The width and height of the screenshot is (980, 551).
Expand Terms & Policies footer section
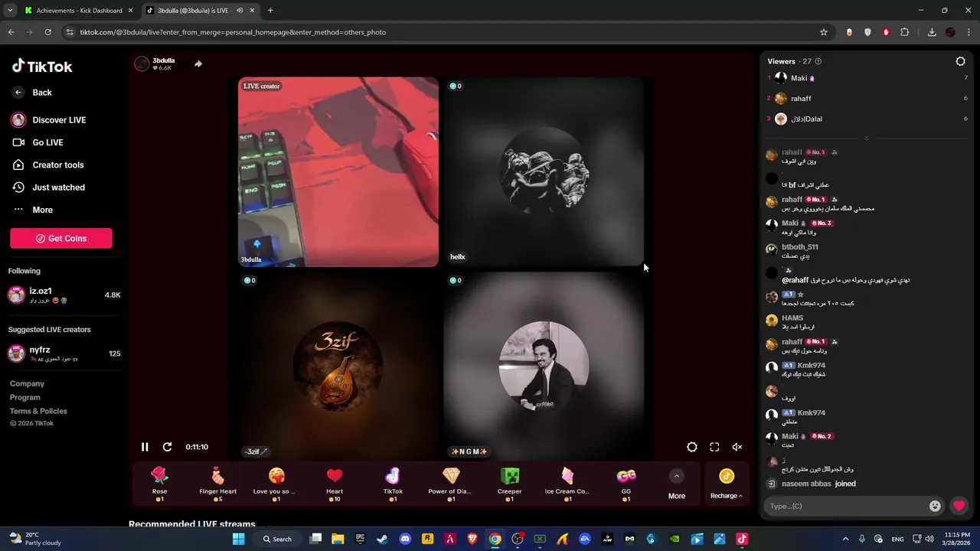pyautogui.click(x=38, y=411)
